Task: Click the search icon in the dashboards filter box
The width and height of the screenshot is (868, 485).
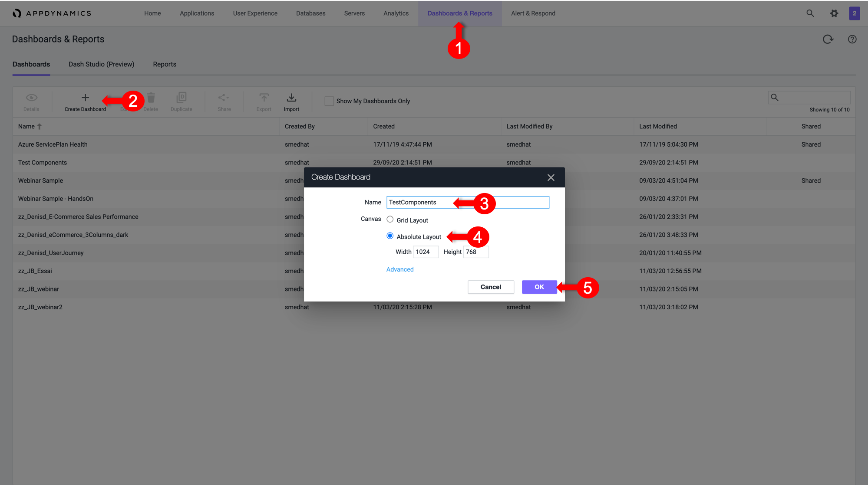Action: tap(775, 98)
